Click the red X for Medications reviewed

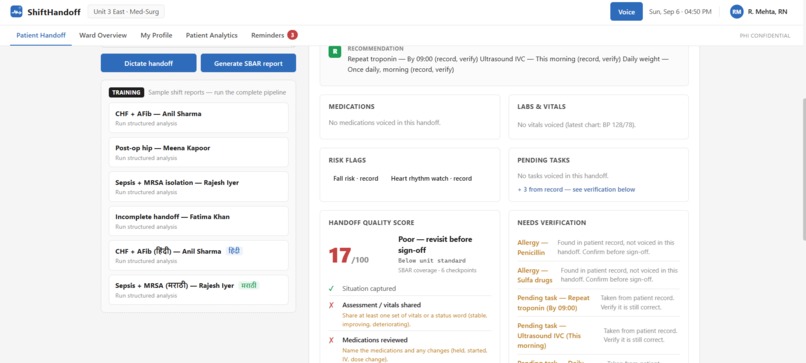[x=332, y=340]
